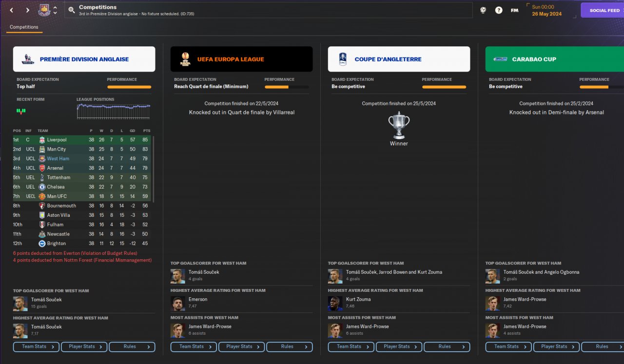Image resolution: width=624 pixels, height=364 pixels.
Task: Click the Arsenal badge in league table
Action: click(42, 168)
